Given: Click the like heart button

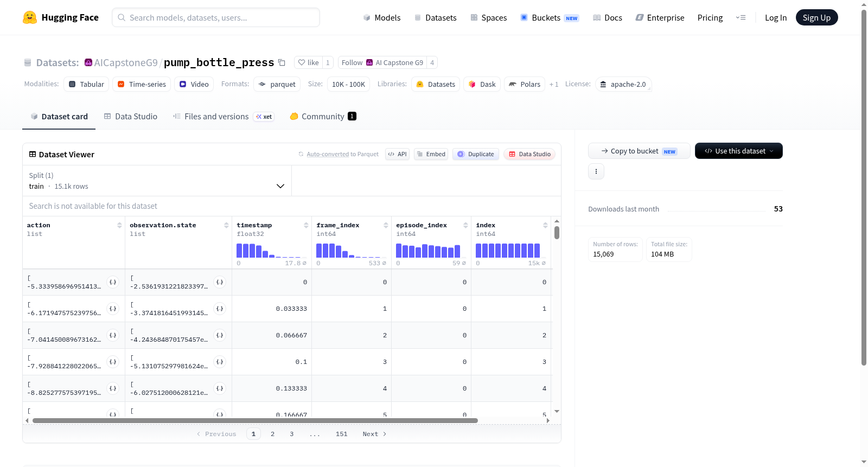Looking at the screenshot, I should 309,62.
